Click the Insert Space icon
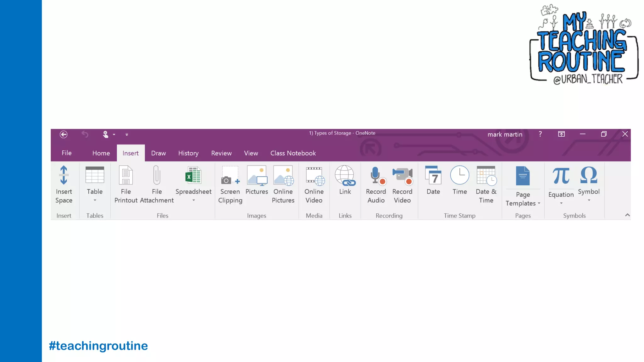644x362 pixels. point(64,175)
